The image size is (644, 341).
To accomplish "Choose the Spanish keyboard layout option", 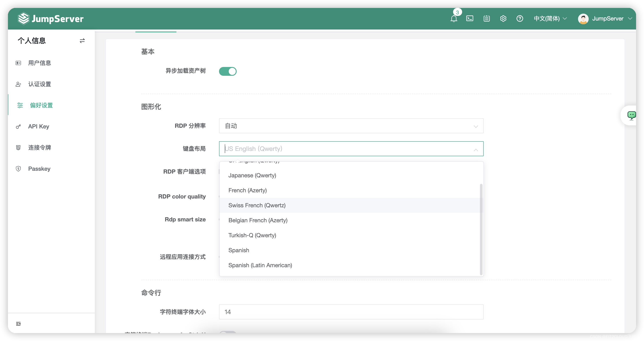I will 350,250.
